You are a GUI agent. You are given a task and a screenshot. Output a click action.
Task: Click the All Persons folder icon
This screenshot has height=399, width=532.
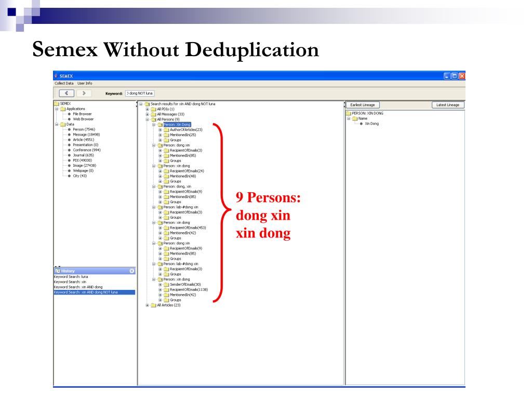pyautogui.click(x=153, y=119)
